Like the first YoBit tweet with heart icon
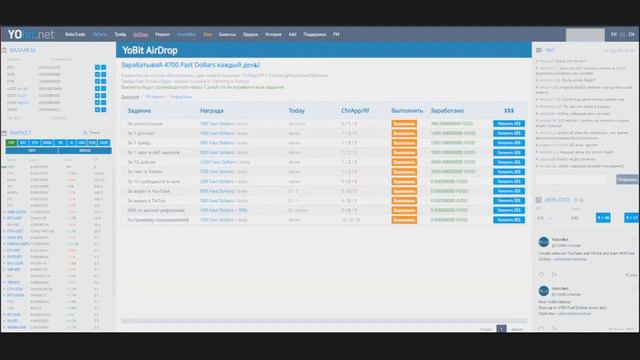The height and width of the screenshot is (360, 640). [541, 275]
